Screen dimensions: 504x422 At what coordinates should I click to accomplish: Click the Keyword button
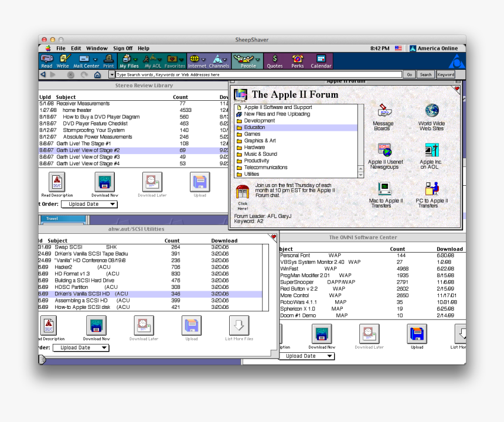point(445,74)
